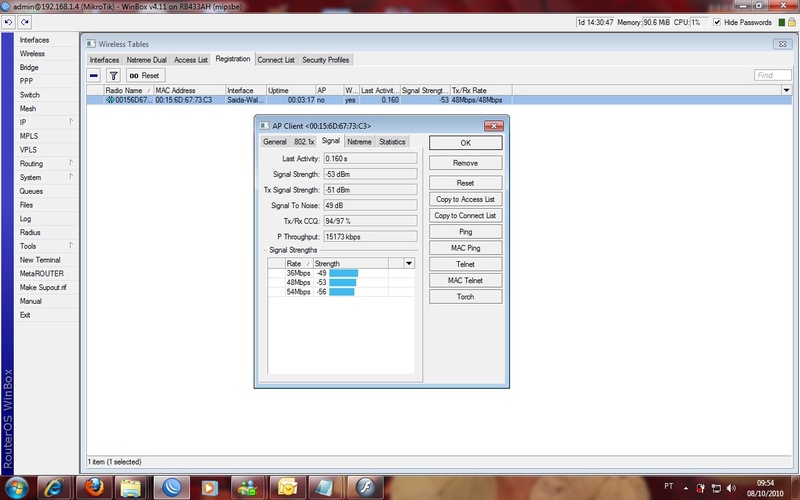This screenshot has width=800, height=500.
Task: Click the Find search field
Action: [772, 76]
